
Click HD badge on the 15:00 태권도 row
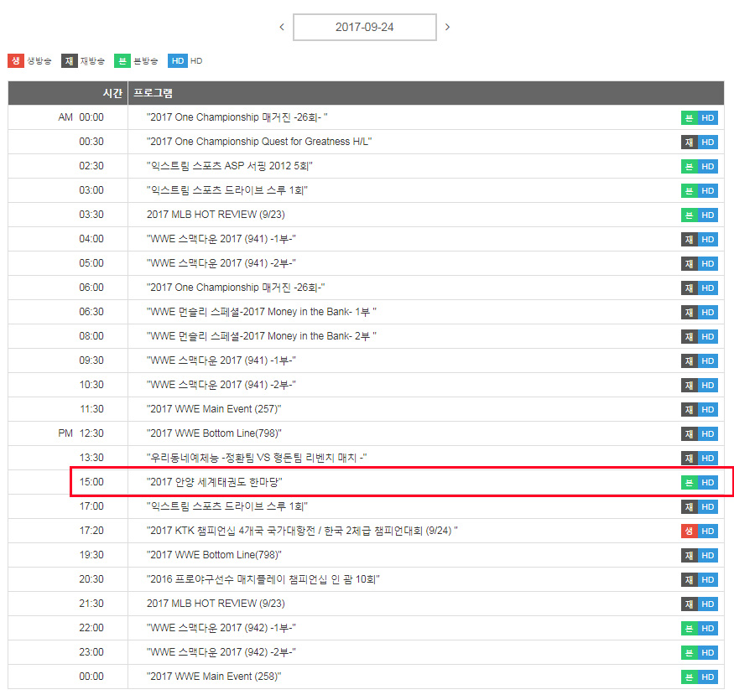708,483
